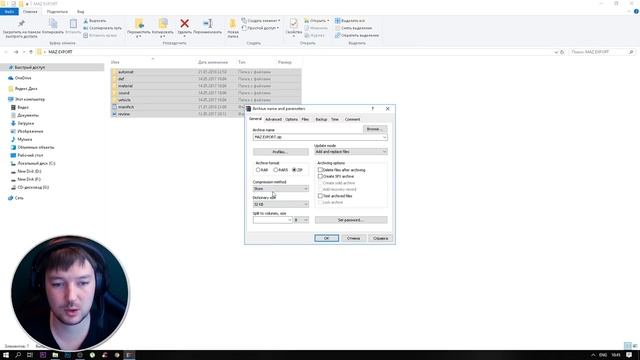Click the Profiles... button

click(280, 152)
